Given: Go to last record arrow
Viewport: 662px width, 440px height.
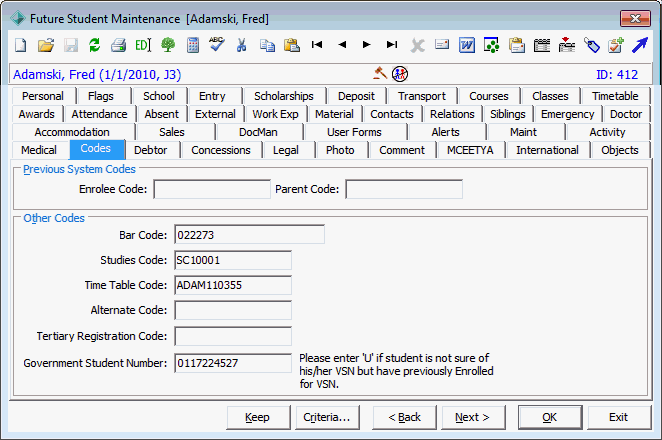Looking at the screenshot, I should coord(392,44).
